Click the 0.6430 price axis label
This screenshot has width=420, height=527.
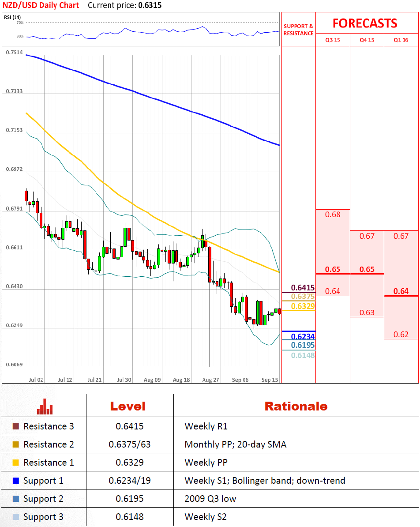pyautogui.click(x=15, y=286)
